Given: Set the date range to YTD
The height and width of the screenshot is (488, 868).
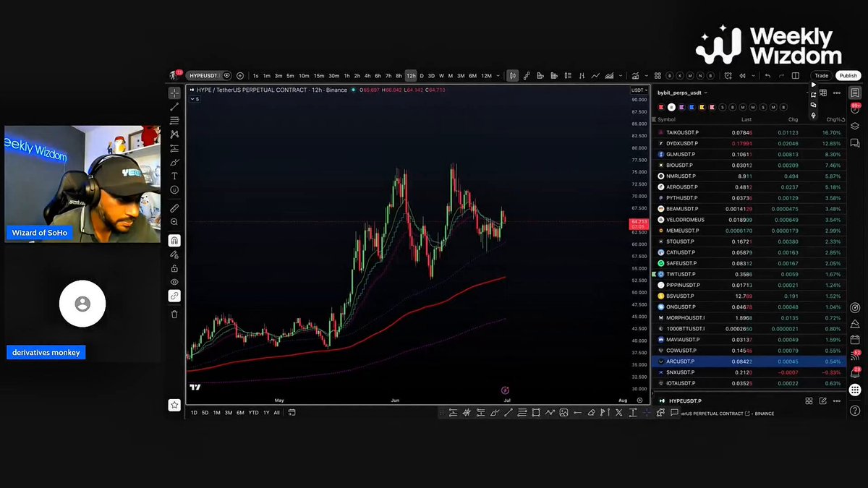Looking at the screenshot, I should [253, 413].
